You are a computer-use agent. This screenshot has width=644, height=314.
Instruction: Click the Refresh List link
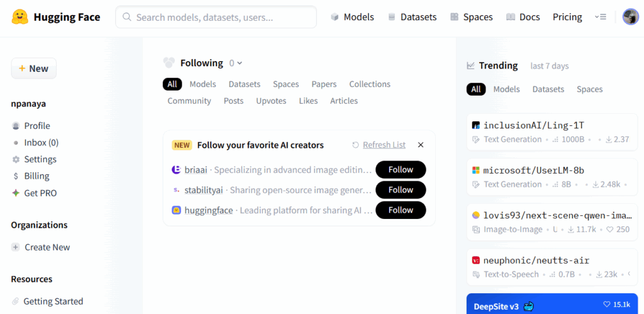tap(384, 145)
